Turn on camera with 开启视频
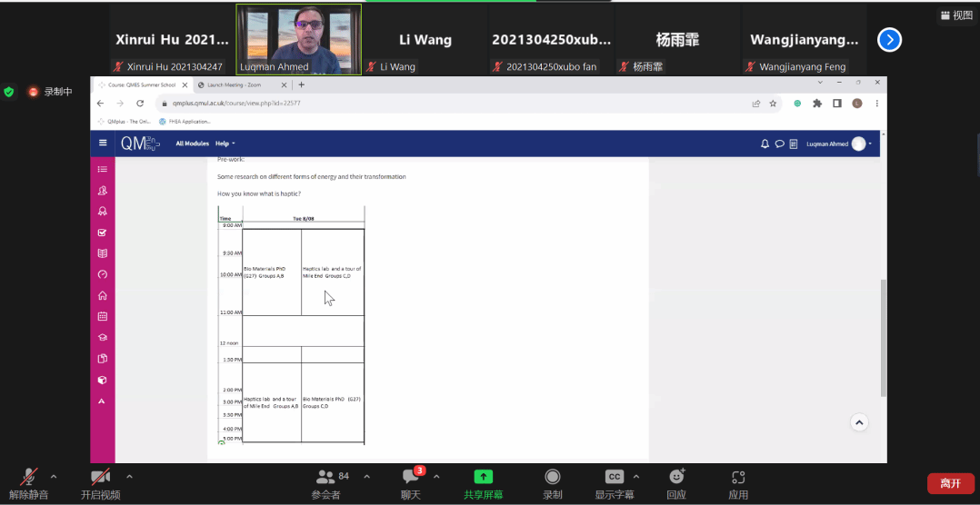This screenshot has width=980, height=505. (100, 482)
